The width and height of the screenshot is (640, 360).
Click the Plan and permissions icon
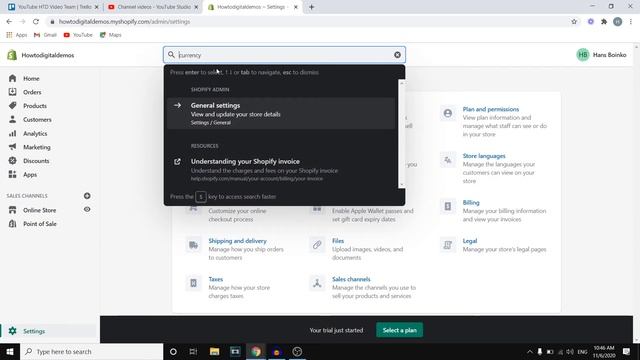(448, 113)
